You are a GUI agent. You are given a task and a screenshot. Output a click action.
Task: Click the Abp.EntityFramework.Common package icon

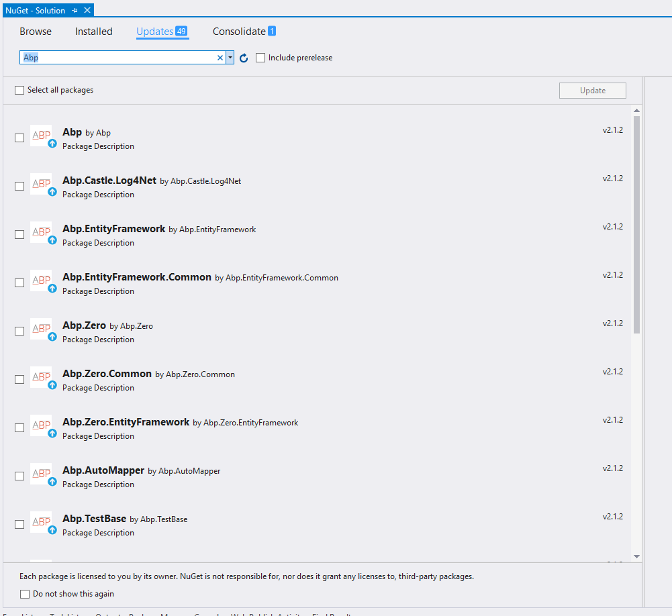pyautogui.click(x=42, y=280)
